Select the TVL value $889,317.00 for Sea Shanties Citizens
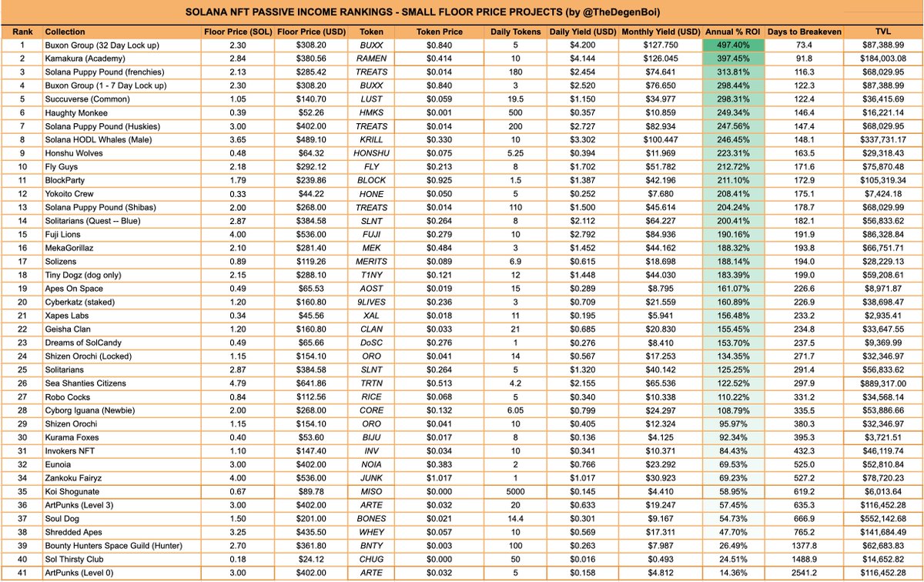 [x=882, y=383]
